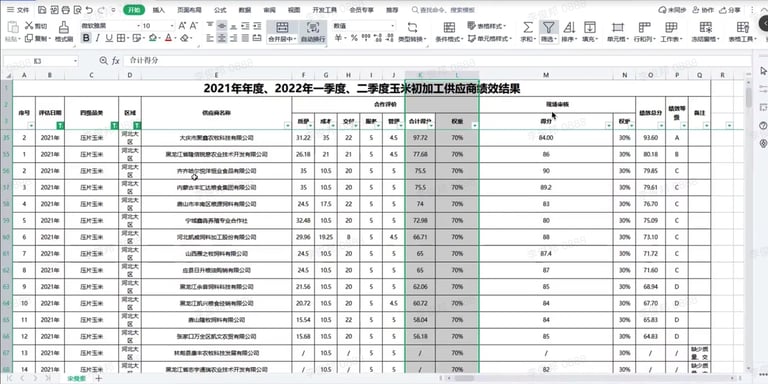This screenshot has width=768, height=384.
Task: Click Table Style (表格样式) button
Action: tap(487, 26)
